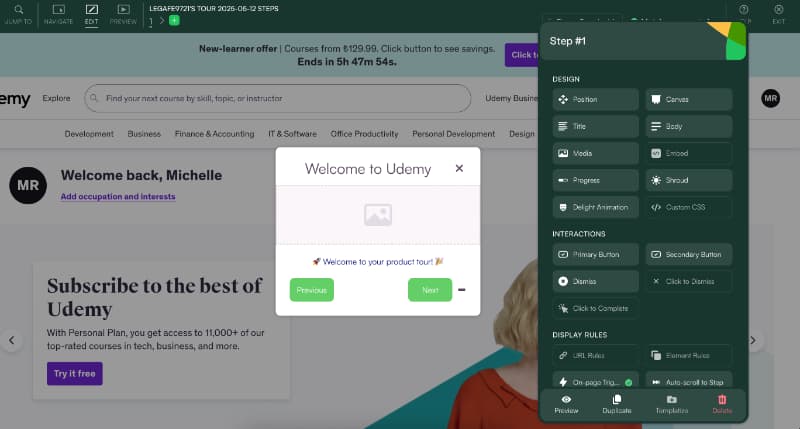Select step 1 in the breadcrumb
This screenshot has width=800, height=429.
[x=151, y=21]
